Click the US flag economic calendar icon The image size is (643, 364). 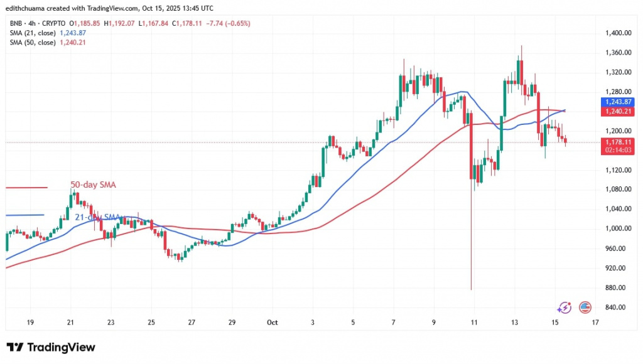[585, 307]
